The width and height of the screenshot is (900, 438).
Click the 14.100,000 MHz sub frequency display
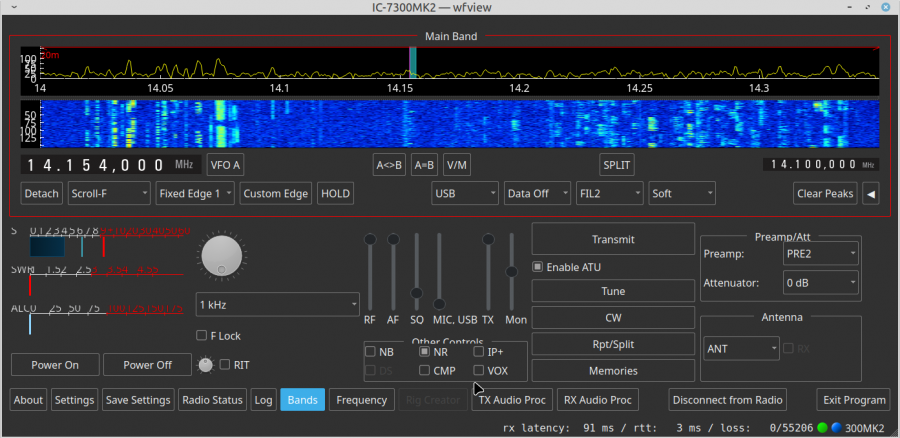pyautogui.click(x=821, y=164)
